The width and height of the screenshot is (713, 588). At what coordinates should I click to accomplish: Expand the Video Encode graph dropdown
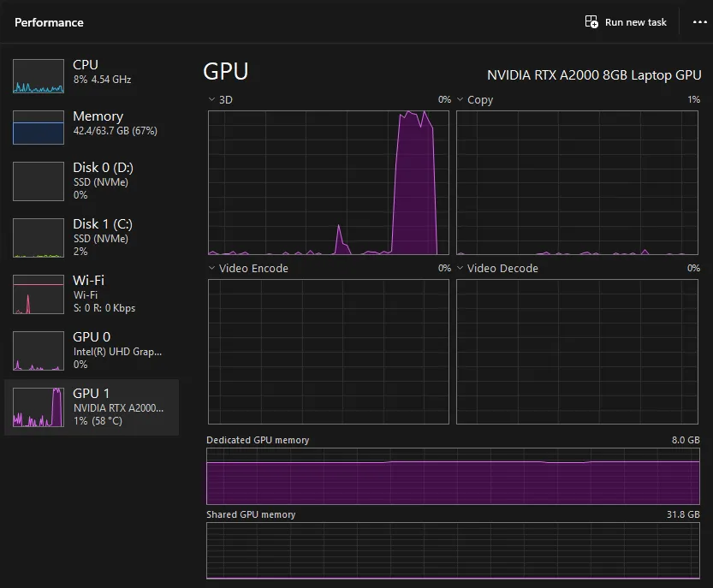pos(211,268)
